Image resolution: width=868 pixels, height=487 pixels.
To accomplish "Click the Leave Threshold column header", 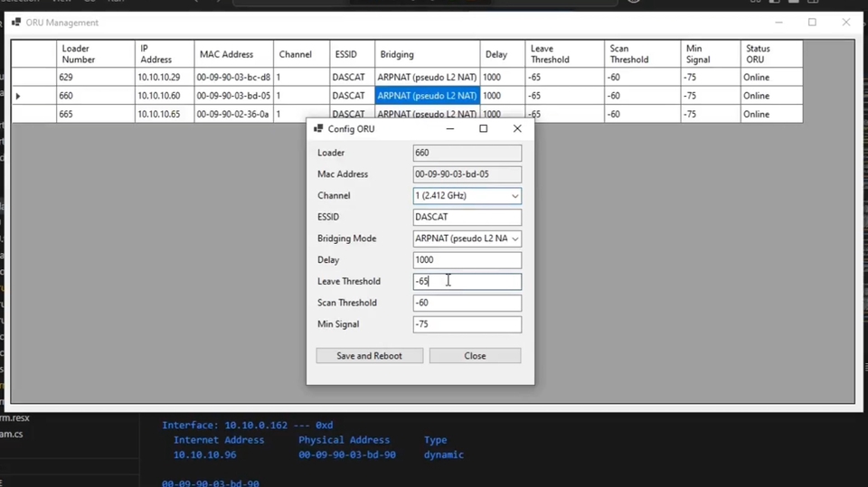I will pos(564,54).
